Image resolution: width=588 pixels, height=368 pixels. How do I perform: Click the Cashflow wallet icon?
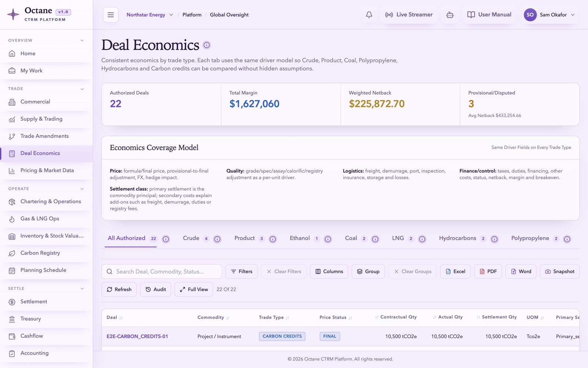coord(12,336)
